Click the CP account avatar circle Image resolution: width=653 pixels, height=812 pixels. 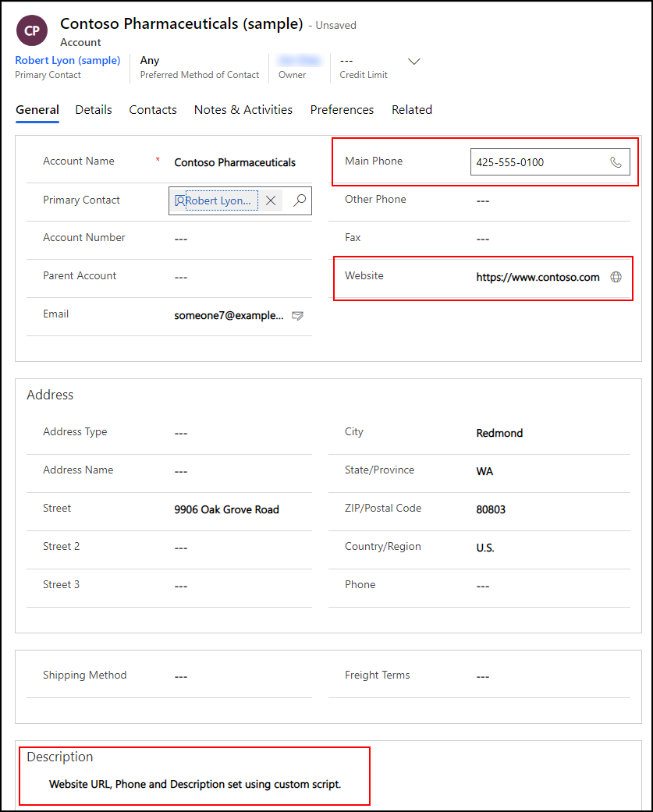(31, 31)
